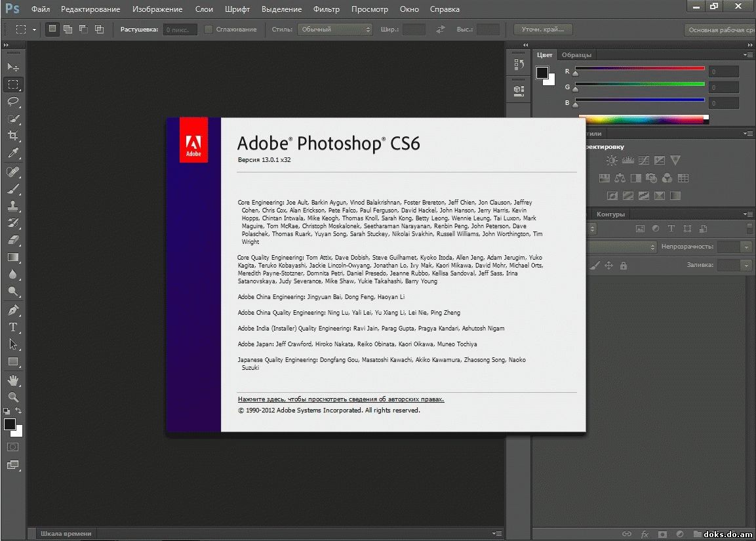Toggle Quick Mask mode

[x=13, y=447]
